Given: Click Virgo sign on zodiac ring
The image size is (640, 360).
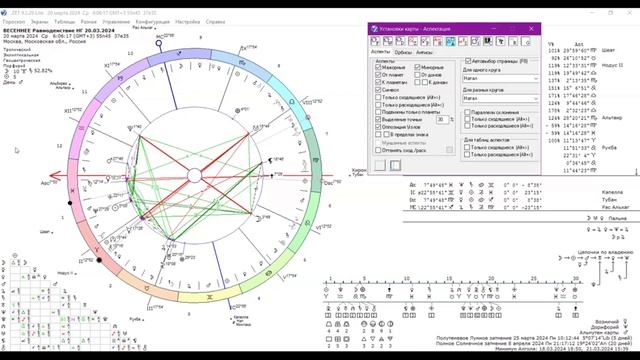Looking at the screenshot, I should point(316,160).
